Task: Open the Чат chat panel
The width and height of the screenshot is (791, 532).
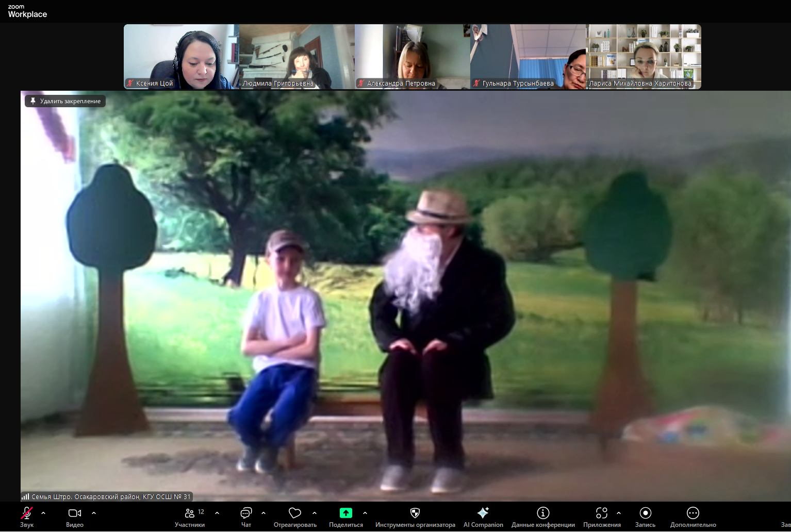Action: [x=246, y=513]
